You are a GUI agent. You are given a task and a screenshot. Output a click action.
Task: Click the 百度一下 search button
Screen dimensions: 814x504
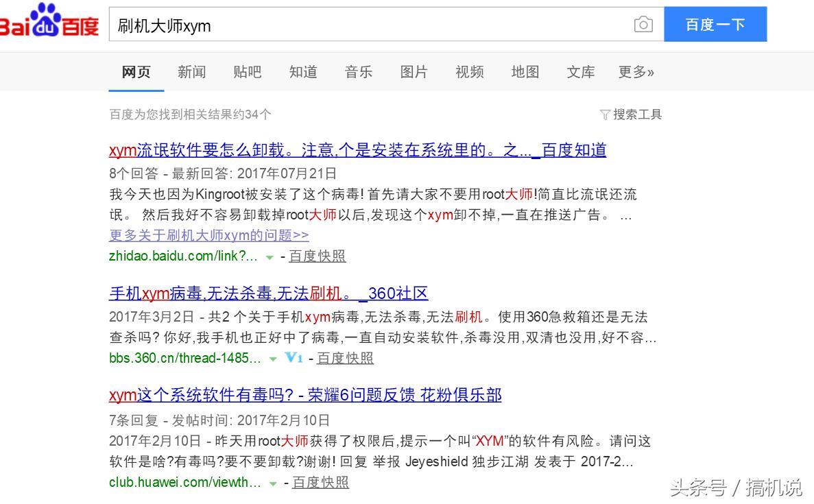[x=715, y=23]
